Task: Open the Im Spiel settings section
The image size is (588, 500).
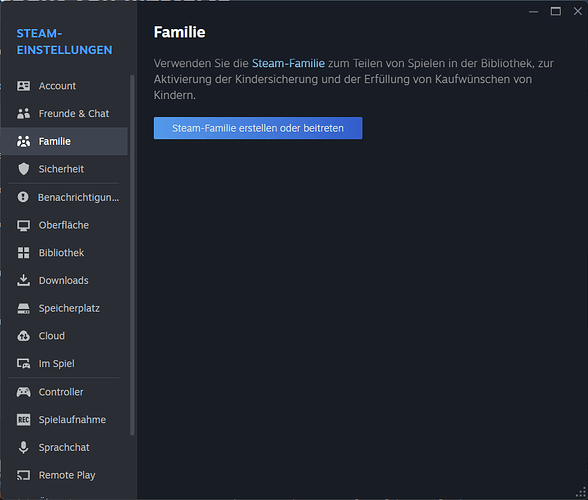Action: point(64,363)
